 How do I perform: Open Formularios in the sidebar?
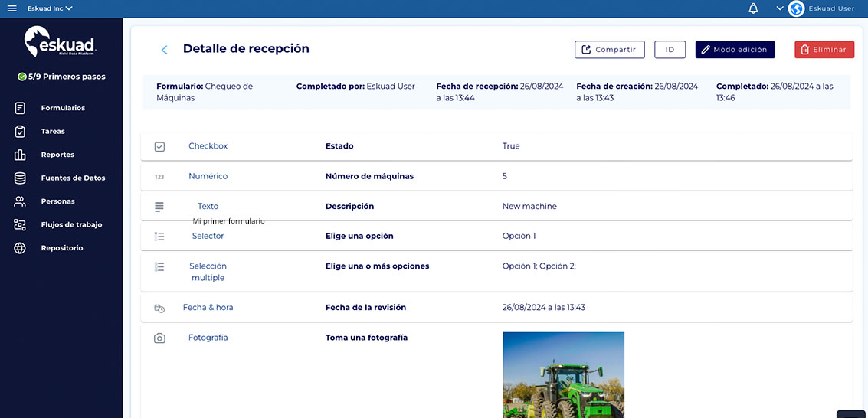(62, 108)
